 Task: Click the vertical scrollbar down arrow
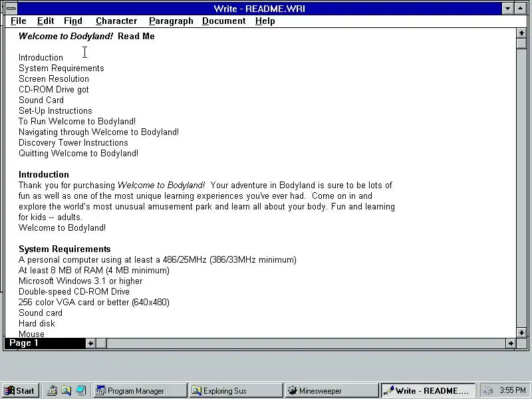pyautogui.click(x=521, y=332)
